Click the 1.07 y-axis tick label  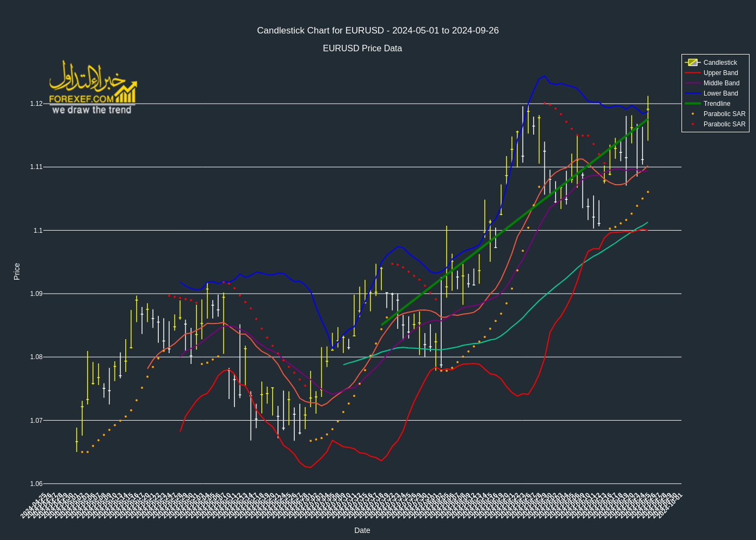36,421
